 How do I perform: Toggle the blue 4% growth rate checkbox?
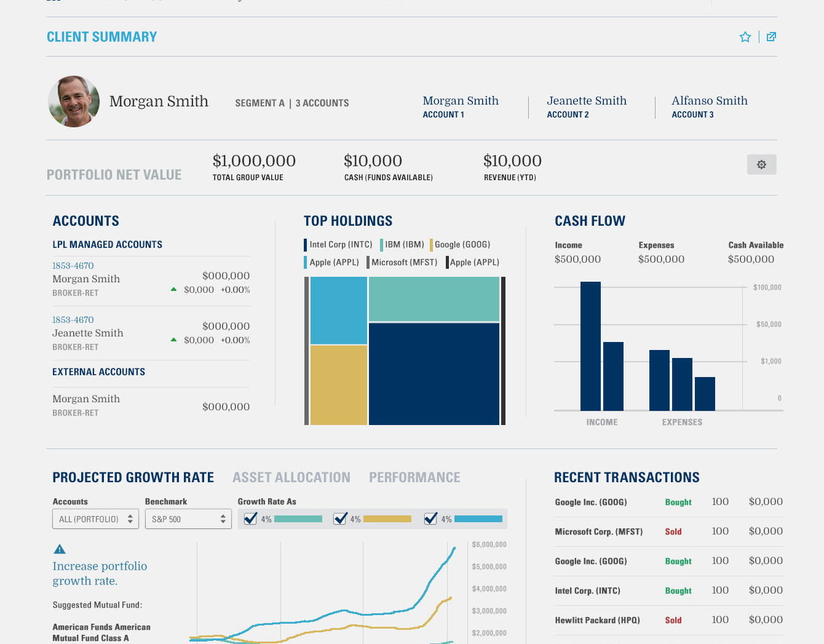tap(430, 519)
